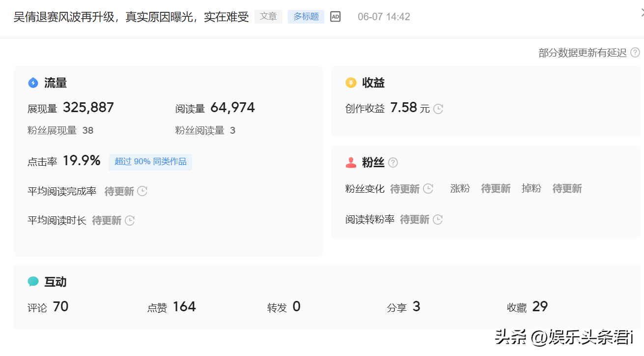Click the yellow yen 收益 icon

pyautogui.click(x=351, y=83)
